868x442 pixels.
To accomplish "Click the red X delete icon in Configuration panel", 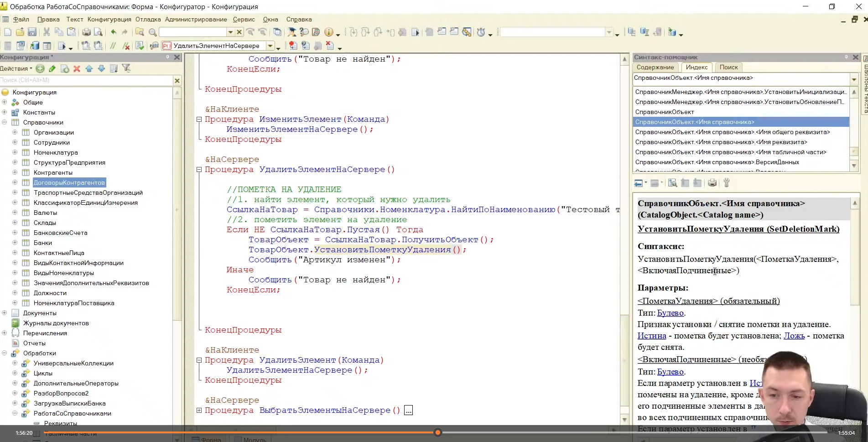I will click(x=77, y=68).
